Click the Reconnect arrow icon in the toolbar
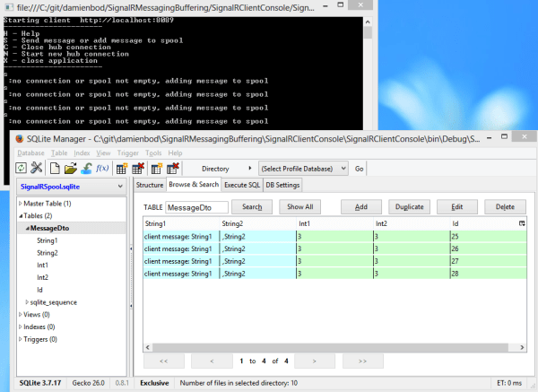This screenshot has width=538, height=392. pyautogui.click(x=86, y=169)
